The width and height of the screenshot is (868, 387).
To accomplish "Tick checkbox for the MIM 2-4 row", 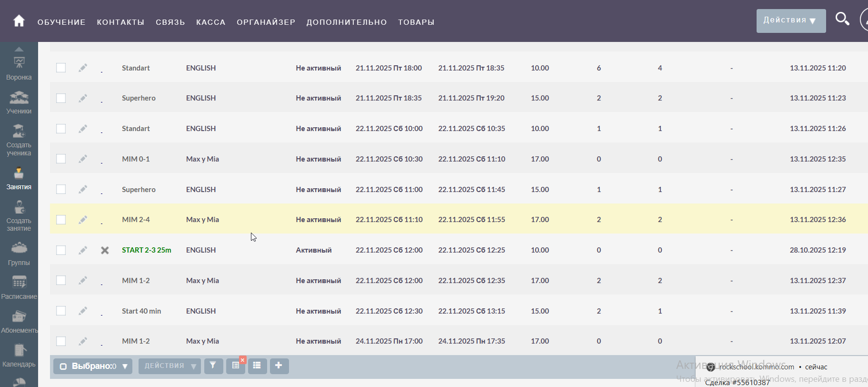I will click(61, 220).
